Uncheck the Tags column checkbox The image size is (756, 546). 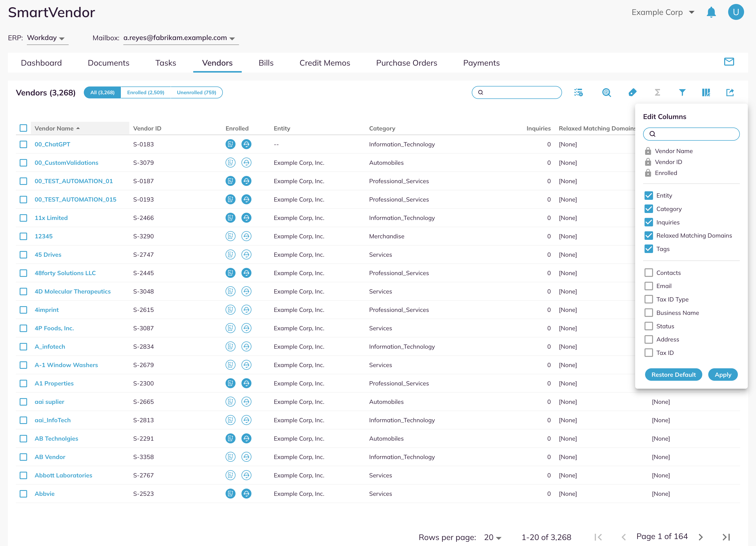649,249
